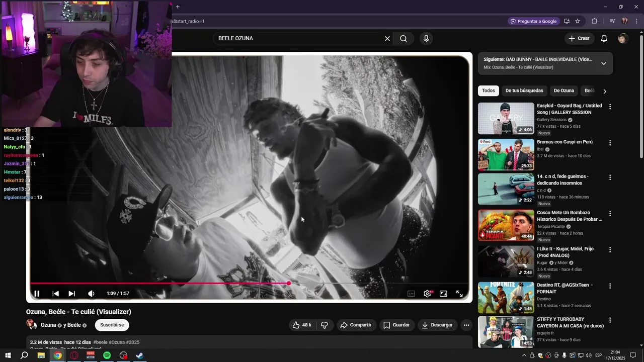Open the Windows Start menu
The image size is (644, 362).
8,355
